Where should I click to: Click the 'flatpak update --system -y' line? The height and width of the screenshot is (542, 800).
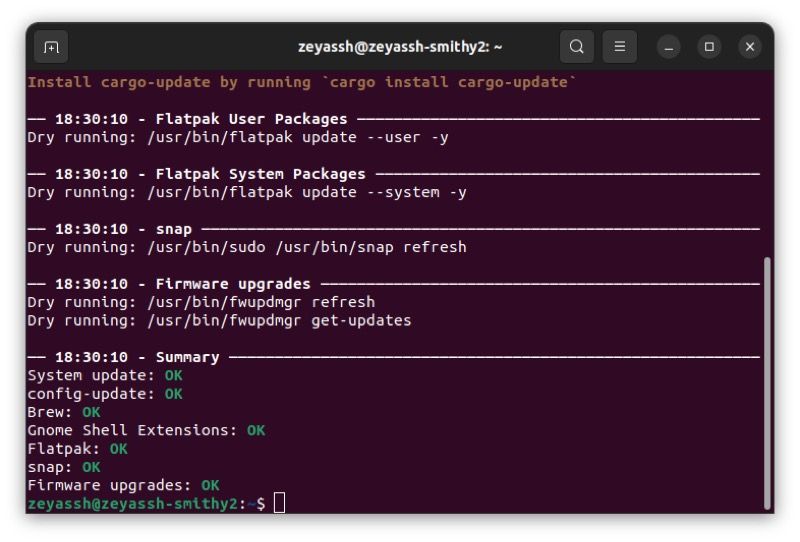tap(247, 192)
